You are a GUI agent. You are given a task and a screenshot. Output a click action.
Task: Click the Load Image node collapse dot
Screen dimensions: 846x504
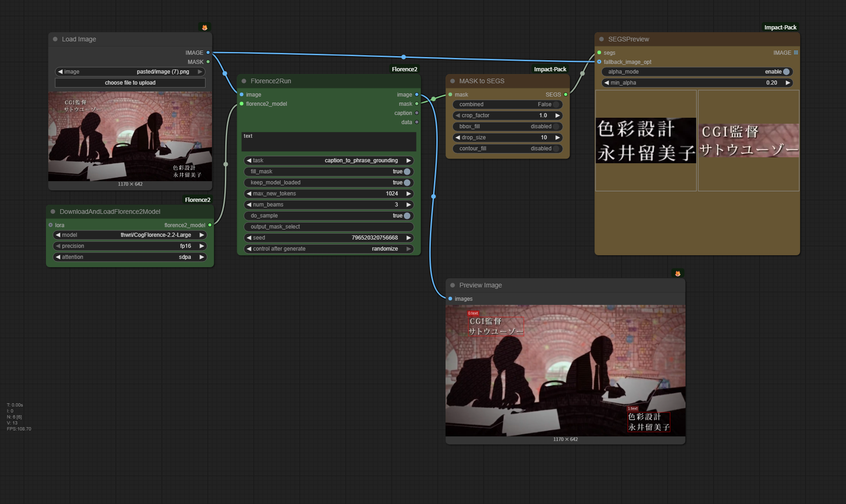pyautogui.click(x=55, y=39)
